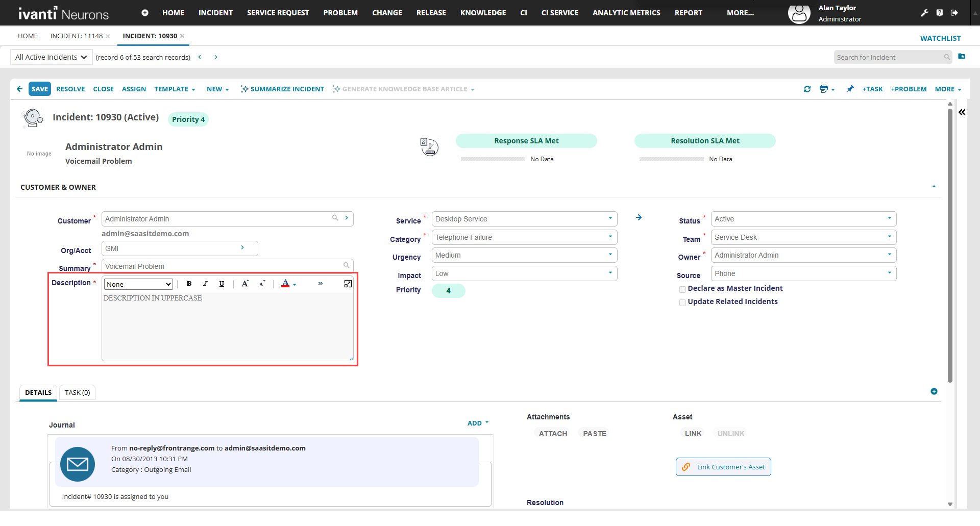
Task: Click the wrench configuration icon in the header
Action: pyautogui.click(x=924, y=13)
